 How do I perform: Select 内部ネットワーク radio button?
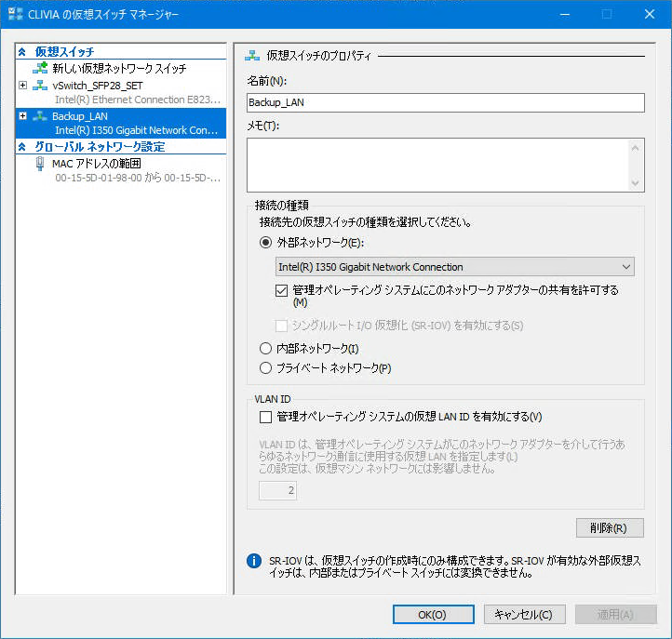pyautogui.click(x=265, y=348)
